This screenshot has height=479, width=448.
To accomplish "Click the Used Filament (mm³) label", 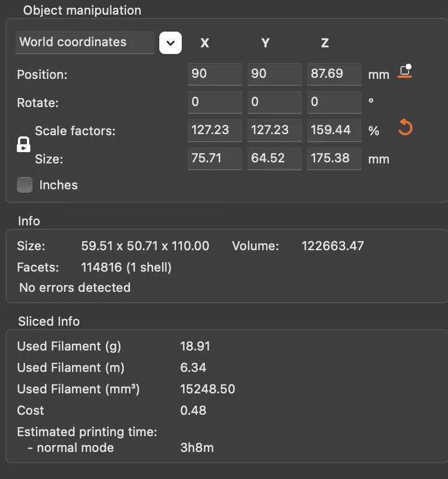I will tap(78, 389).
